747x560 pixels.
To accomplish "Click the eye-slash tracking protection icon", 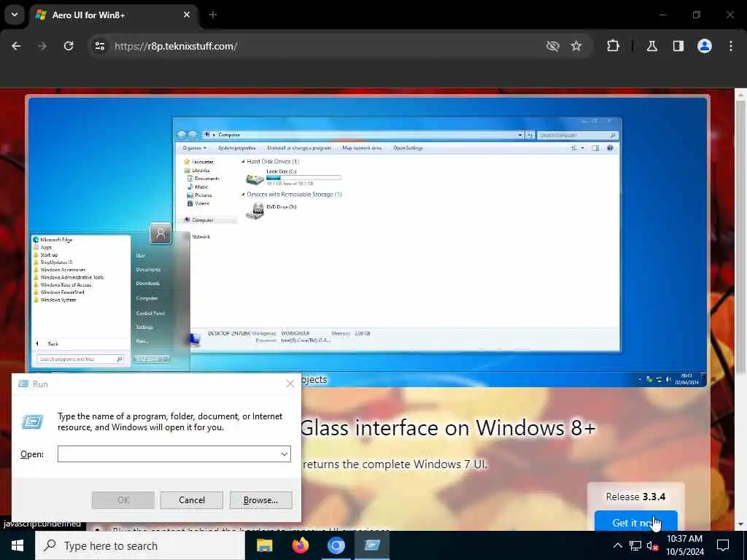I will click(x=553, y=46).
